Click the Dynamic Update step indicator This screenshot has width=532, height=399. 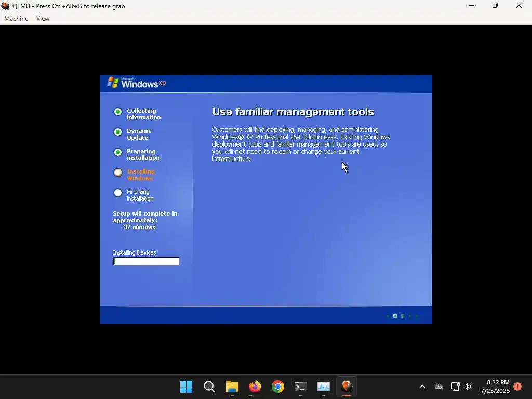[x=118, y=132]
